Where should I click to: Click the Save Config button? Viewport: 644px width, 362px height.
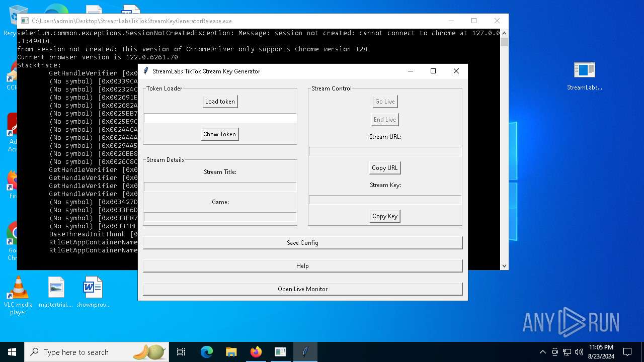(302, 243)
